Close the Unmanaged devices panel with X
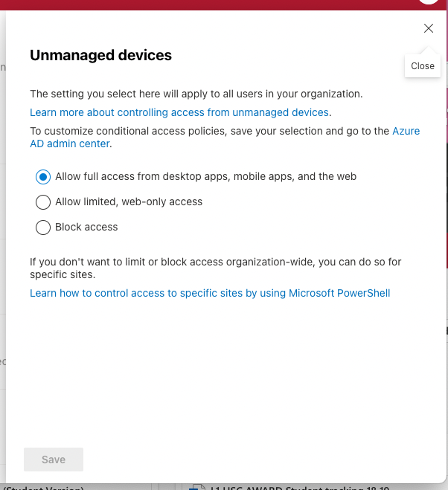 coord(429,28)
